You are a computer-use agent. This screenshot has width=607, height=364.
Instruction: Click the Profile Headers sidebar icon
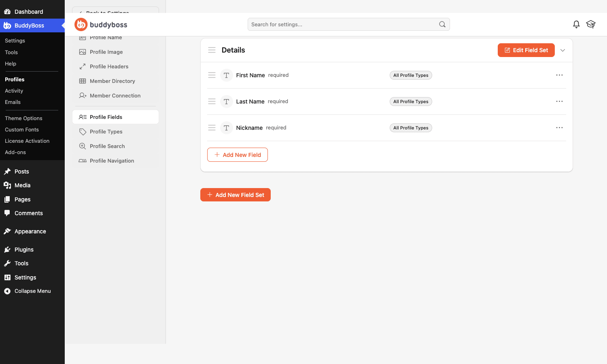[x=83, y=66]
